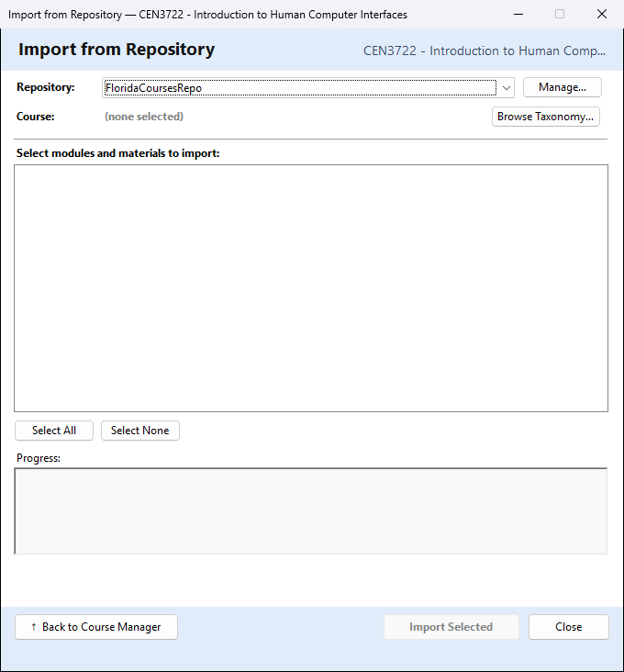Click the Close button at bottom
The width and height of the screenshot is (624, 672).
[x=568, y=627]
